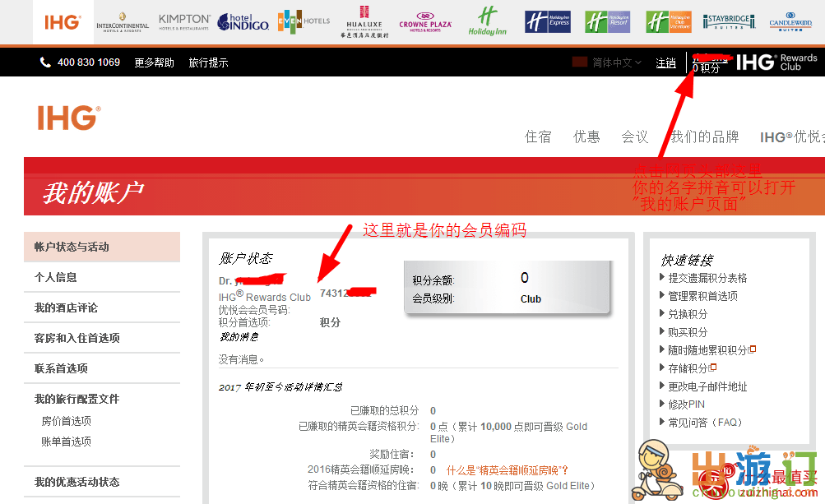Click the Club value beside 会员级别
The width and height of the screenshot is (825, 504).
[x=531, y=298]
